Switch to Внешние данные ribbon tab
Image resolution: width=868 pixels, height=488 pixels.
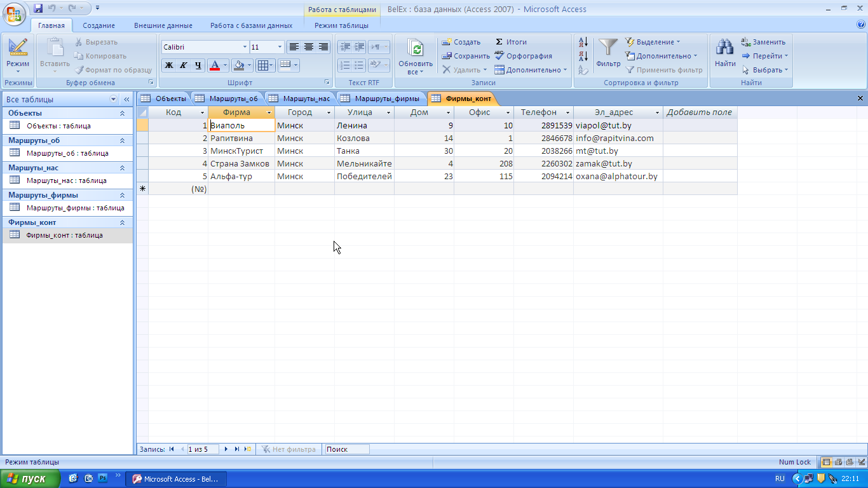click(163, 25)
